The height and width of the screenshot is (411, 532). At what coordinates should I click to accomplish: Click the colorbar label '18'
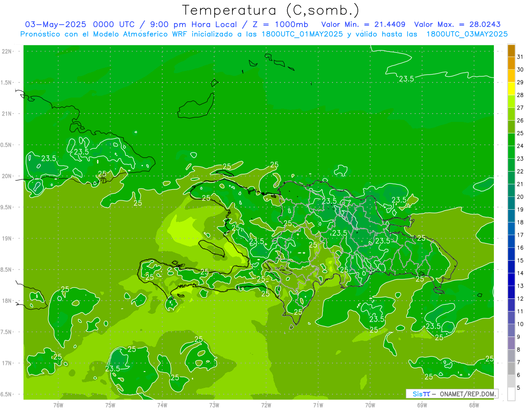[x=520, y=223]
